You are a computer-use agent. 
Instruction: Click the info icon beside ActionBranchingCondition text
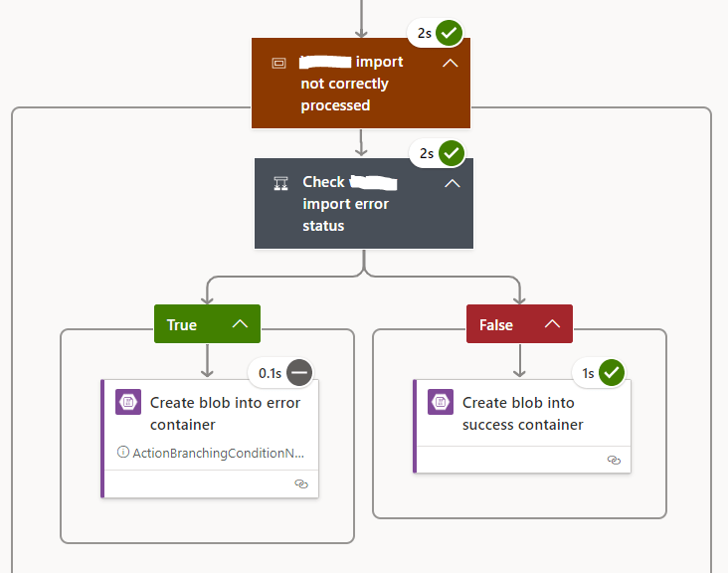point(123,453)
